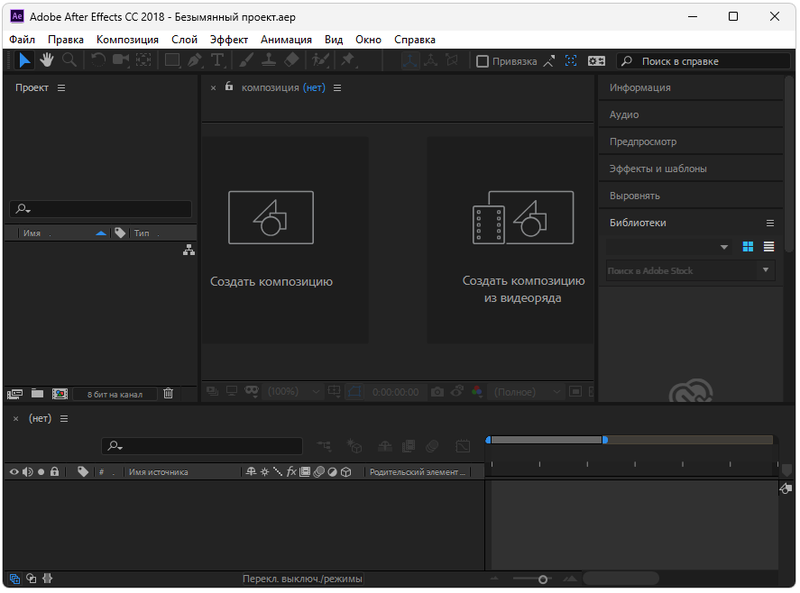800x593 pixels.
Task: Toggle the brace-shaped timeline pane icon at bottom-left
Action: click(x=47, y=578)
